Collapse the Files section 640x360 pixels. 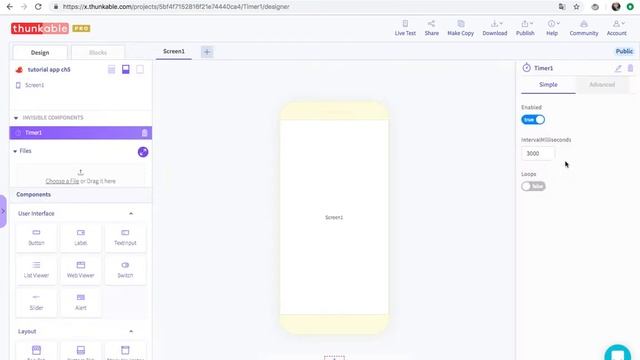click(15, 151)
